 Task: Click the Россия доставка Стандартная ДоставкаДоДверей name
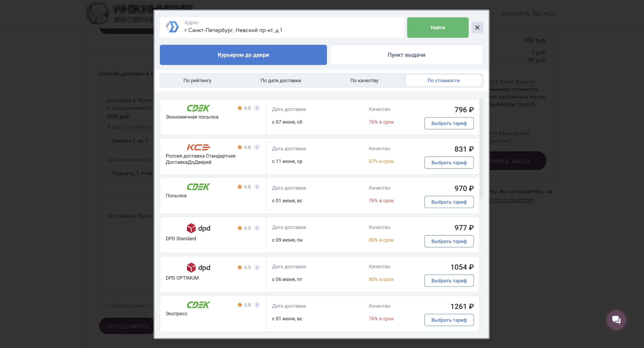coord(200,159)
